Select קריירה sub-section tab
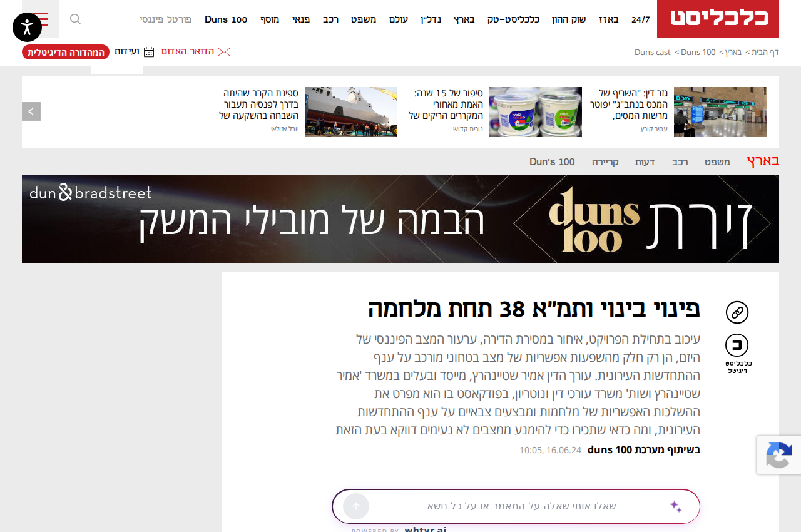Screen dimensions: 801x532 [x=605, y=162]
